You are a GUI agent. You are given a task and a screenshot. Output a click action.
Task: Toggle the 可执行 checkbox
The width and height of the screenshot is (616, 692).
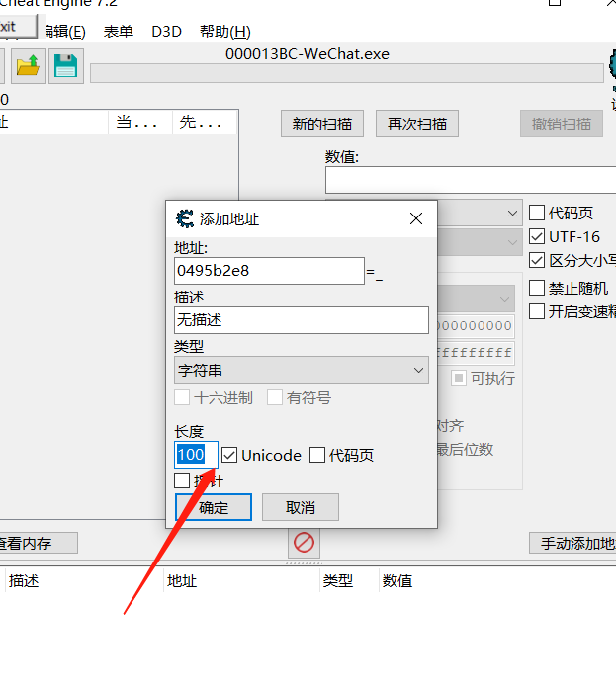(x=459, y=378)
